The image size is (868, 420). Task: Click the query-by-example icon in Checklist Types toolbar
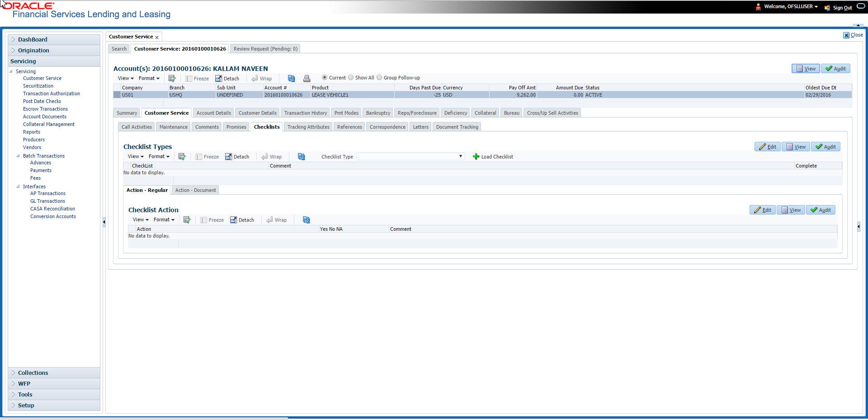coord(182,156)
